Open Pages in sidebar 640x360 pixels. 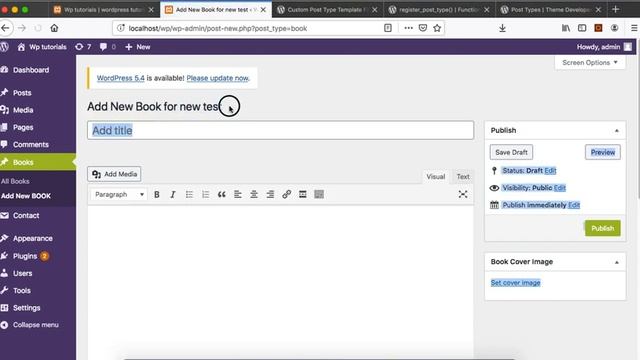23,127
